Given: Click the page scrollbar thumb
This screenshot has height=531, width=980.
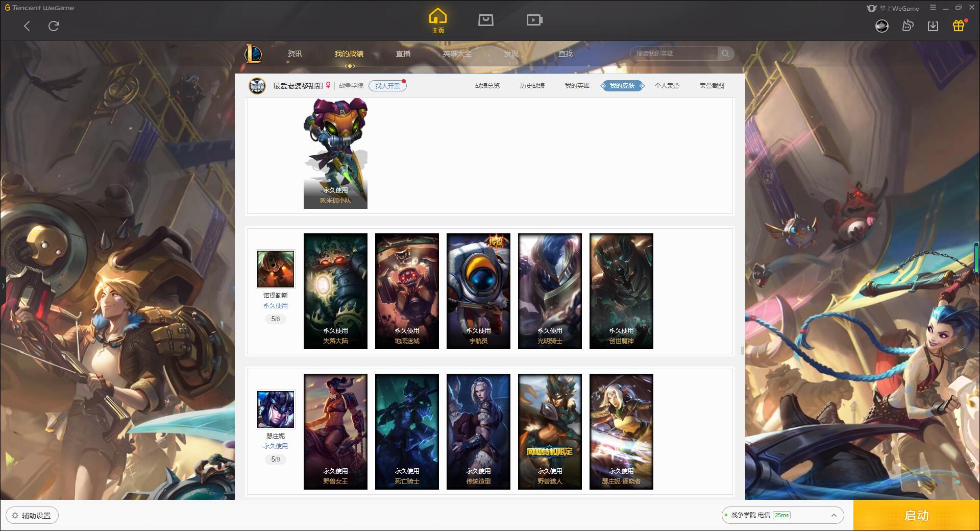Looking at the screenshot, I should tap(742, 350).
